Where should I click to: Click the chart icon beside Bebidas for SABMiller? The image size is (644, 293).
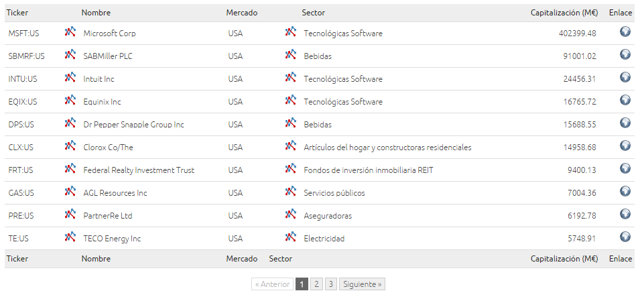291,54
